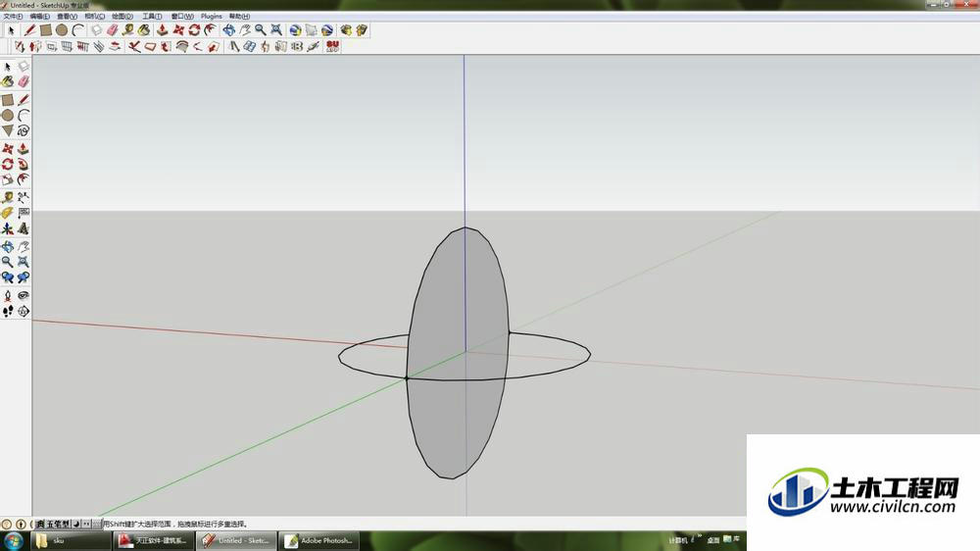Open the Plugins menu
Screen dimensions: 980x551
[212, 17]
